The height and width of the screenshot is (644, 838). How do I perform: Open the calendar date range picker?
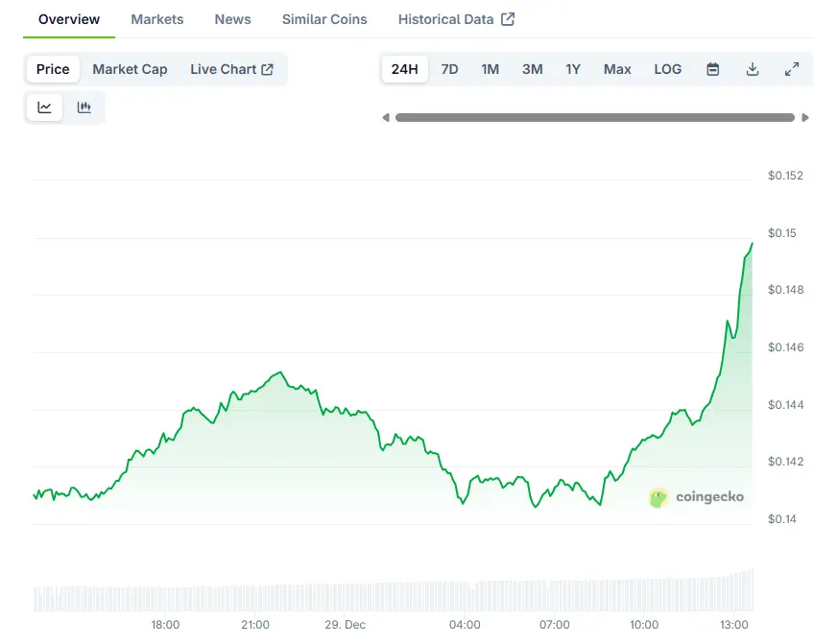coord(712,69)
